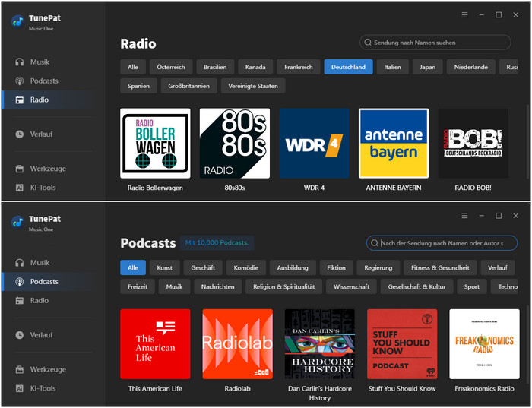Filter podcasts by Ausbildung
The image size is (532, 408).
[x=293, y=267]
